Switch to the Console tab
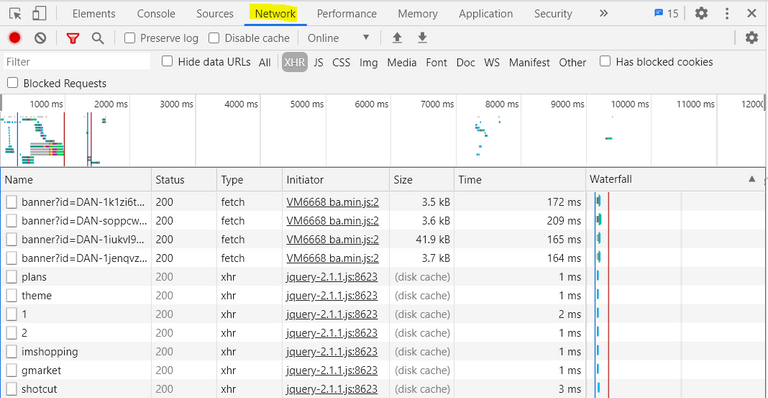The image size is (768, 398). coord(156,14)
